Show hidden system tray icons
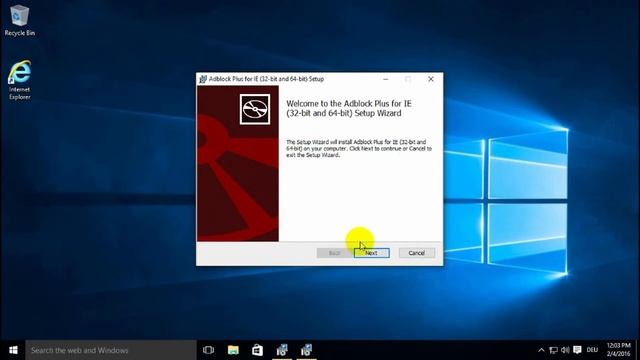The height and width of the screenshot is (360, 640). coord(541,350)
